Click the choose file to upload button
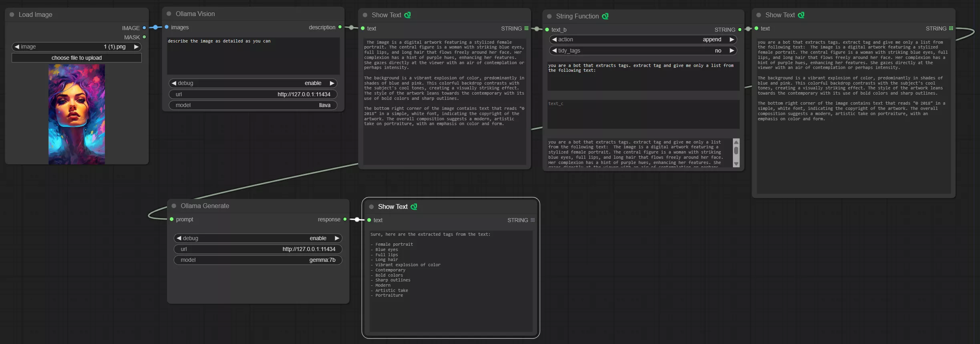Viewport: 980px width, 344px height. tap(76, 58)
